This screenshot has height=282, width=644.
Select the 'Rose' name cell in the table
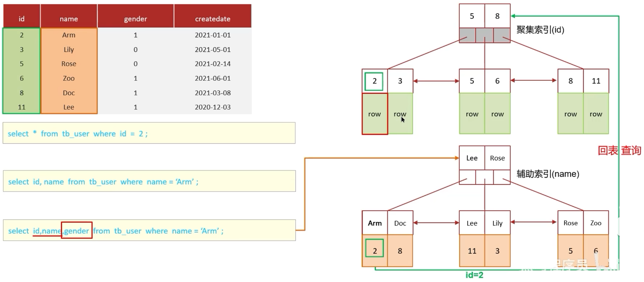click(69, 64)
